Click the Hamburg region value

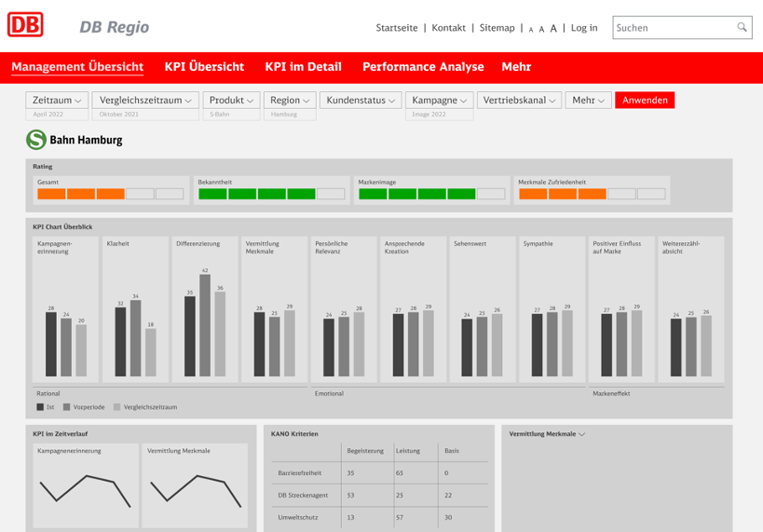284,115
